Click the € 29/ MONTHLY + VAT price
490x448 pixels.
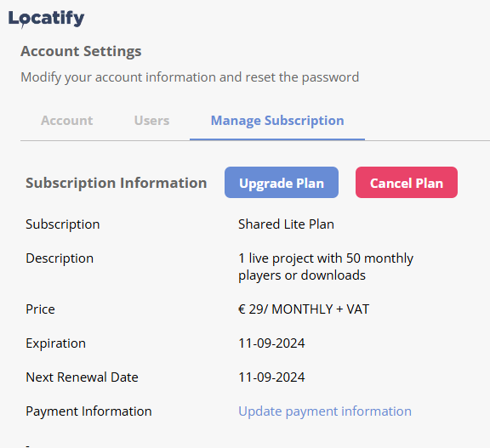304,309
